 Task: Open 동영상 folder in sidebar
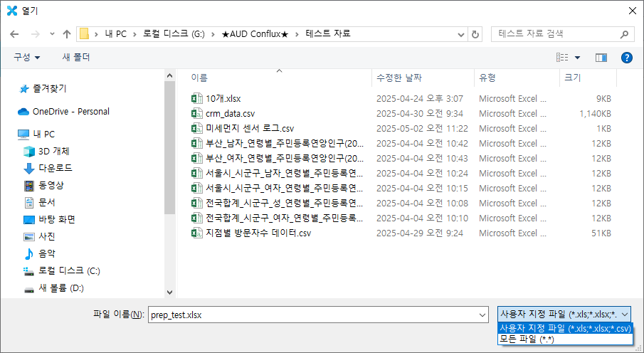[43, 185]
